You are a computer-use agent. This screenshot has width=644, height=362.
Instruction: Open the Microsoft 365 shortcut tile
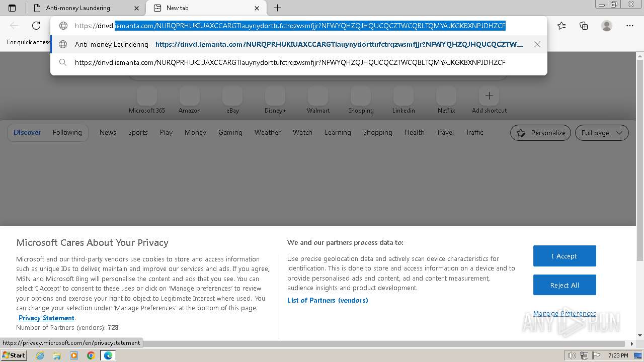[147, 100]
